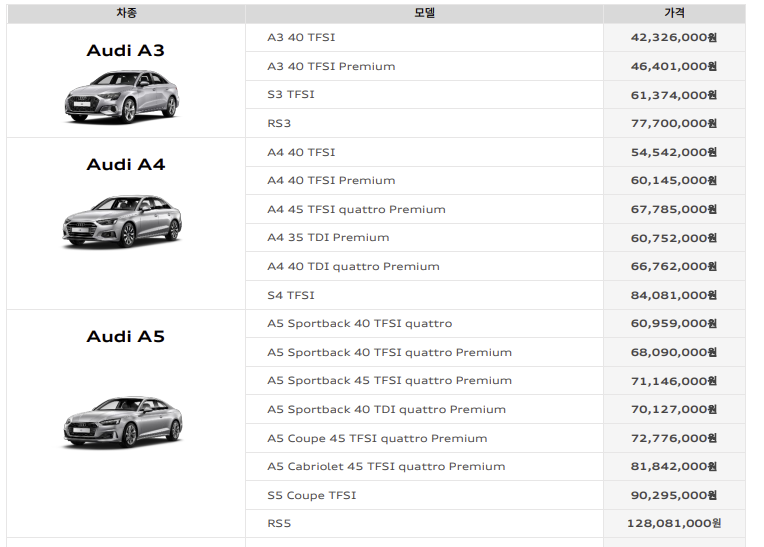
Task: Click the 81,842,000원 price
Action: pos(674,467)
